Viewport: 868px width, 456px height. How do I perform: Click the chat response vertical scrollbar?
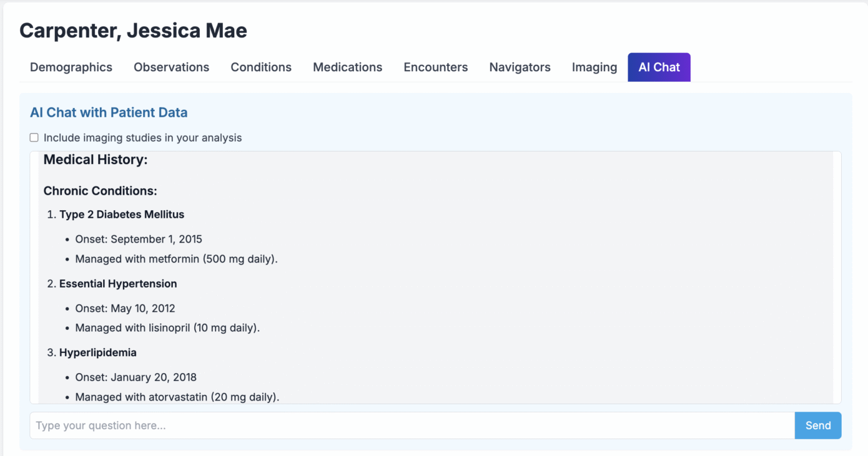point(837,277)
